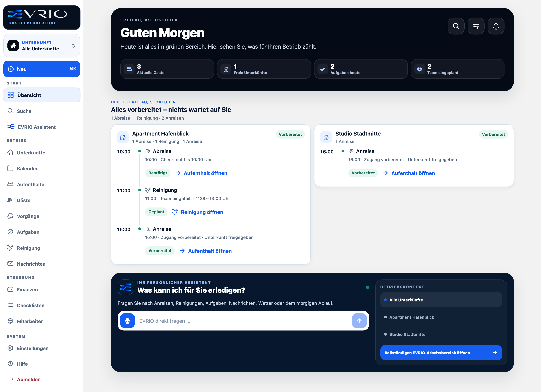This screenshot has width=541, height=392.
Task: Open Aufenthalt for Studio Stadtmitte Anreise
Action: [409, 173]
